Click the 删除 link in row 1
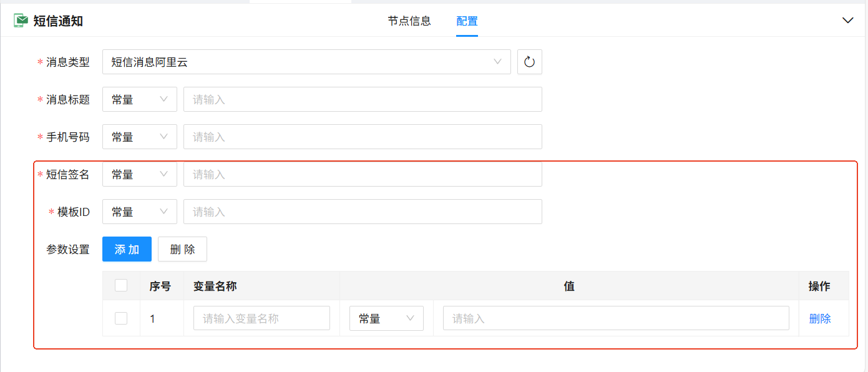This screenshot has width=868, height=372. pos(819,318)
